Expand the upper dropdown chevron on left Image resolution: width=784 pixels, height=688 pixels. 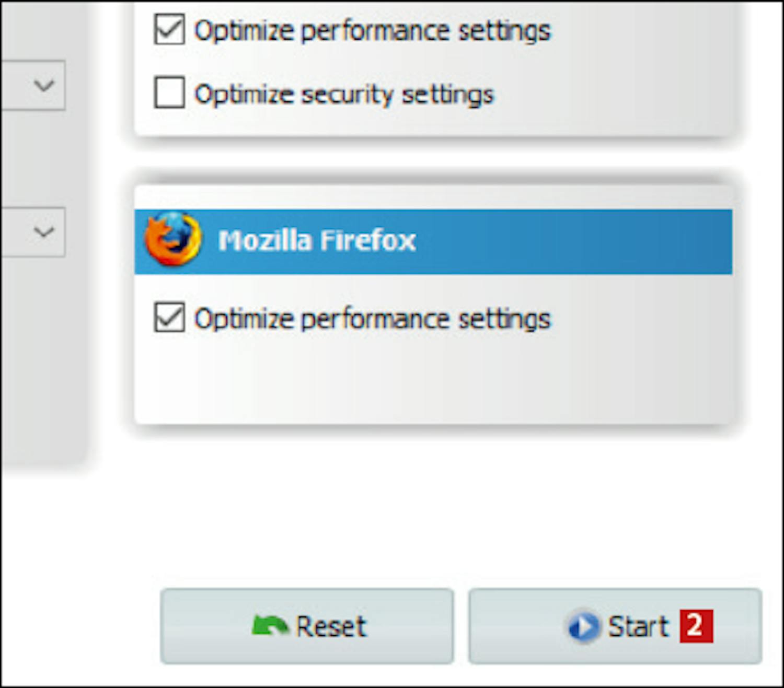[44, 85]
